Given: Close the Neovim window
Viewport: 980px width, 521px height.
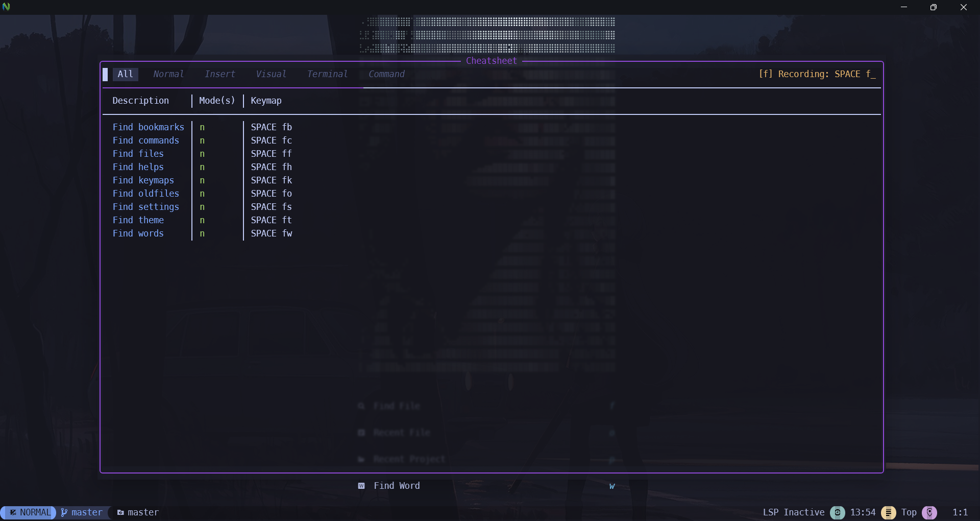Looking at the screenshot, I should (x=964, y=7).
